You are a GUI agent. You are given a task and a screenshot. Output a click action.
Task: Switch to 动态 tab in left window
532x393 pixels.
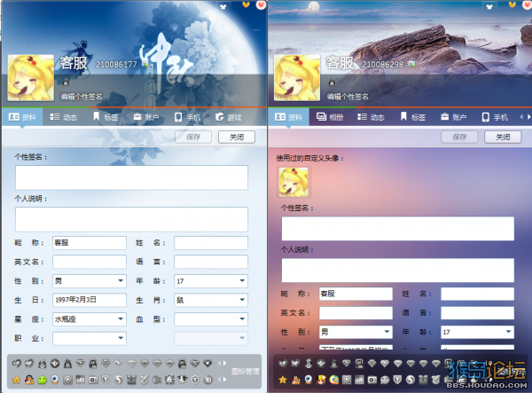(64, 117)
